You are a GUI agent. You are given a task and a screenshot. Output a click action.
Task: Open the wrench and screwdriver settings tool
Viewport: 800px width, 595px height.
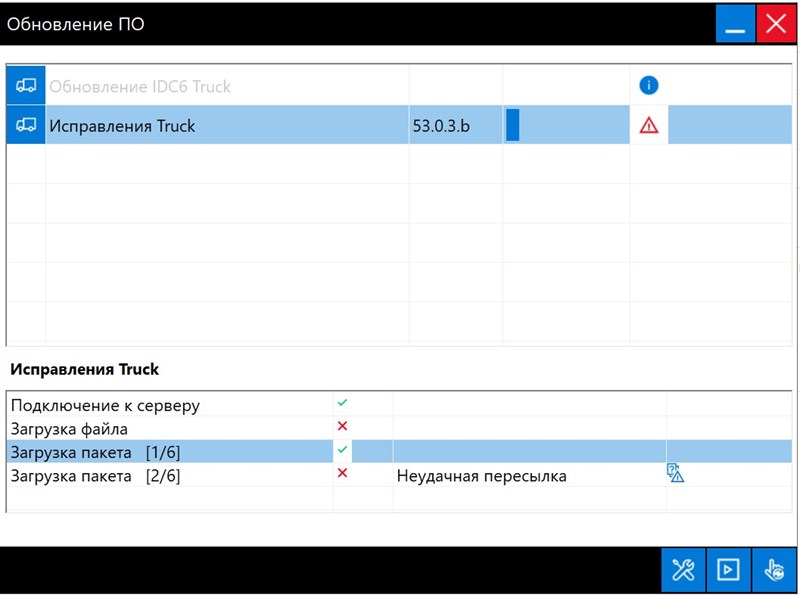tap(683, 570)
